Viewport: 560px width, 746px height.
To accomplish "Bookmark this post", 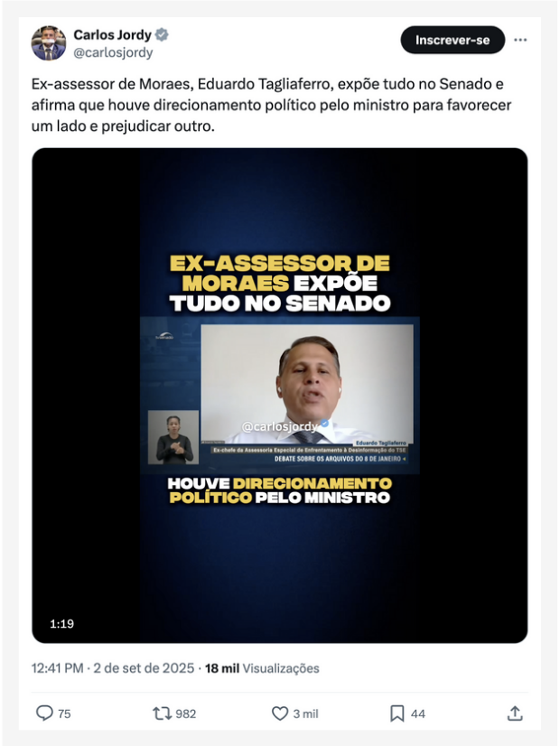I will coord(397,713).
